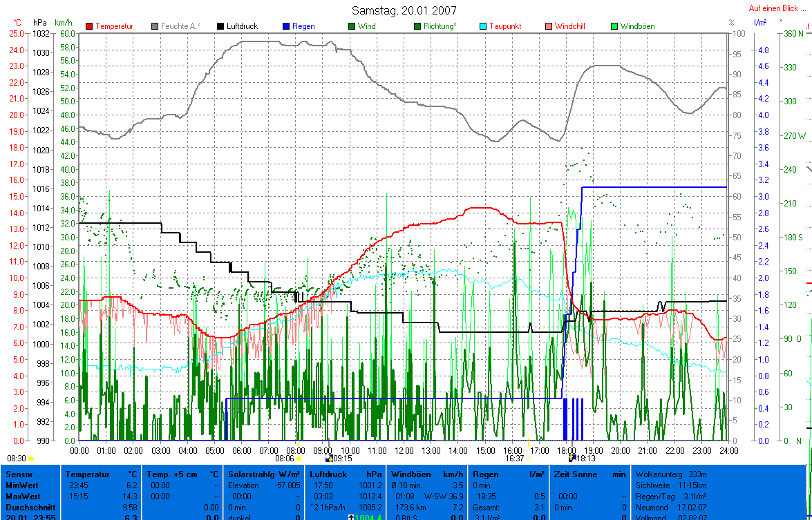Click the red Temperatur legend swatch
This screenshot has height=520, width=812.
point(90,26)
